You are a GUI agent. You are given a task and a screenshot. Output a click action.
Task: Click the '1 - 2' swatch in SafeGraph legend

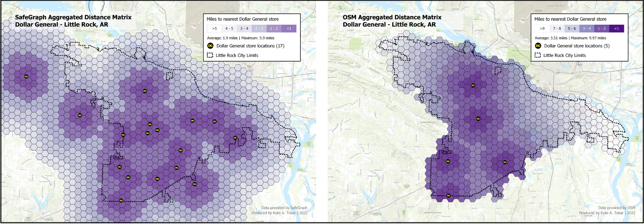pyautogui.click(x=274, y=29)
